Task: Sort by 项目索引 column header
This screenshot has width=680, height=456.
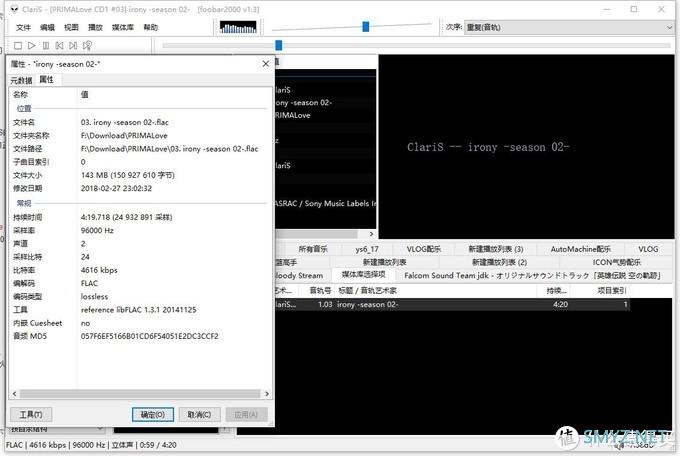Action: 611,291
